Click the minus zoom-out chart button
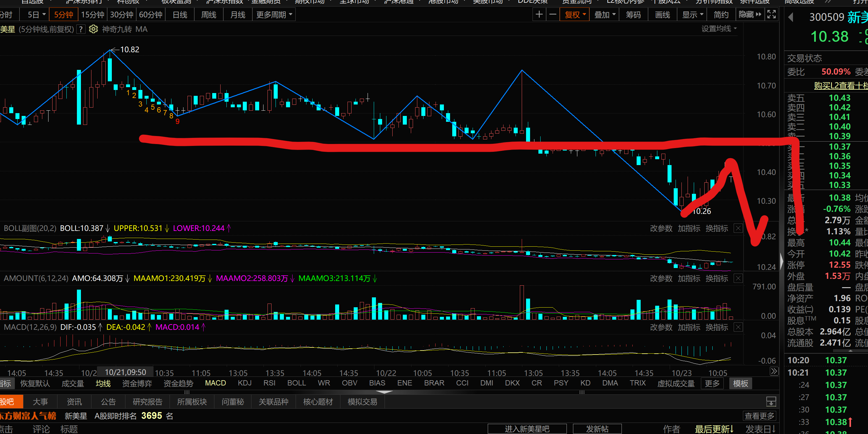Screen dimensions: 868x434 [553, 15]
